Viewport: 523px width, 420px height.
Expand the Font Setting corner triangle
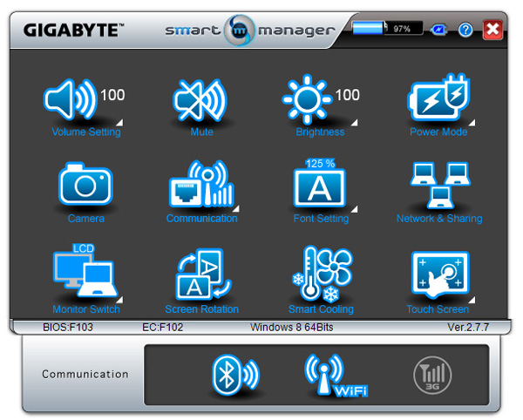point(355,209)
